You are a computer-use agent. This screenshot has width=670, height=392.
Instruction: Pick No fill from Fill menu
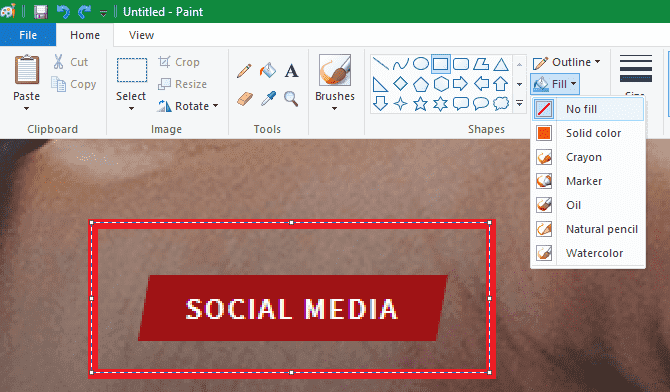coord(588,109)
